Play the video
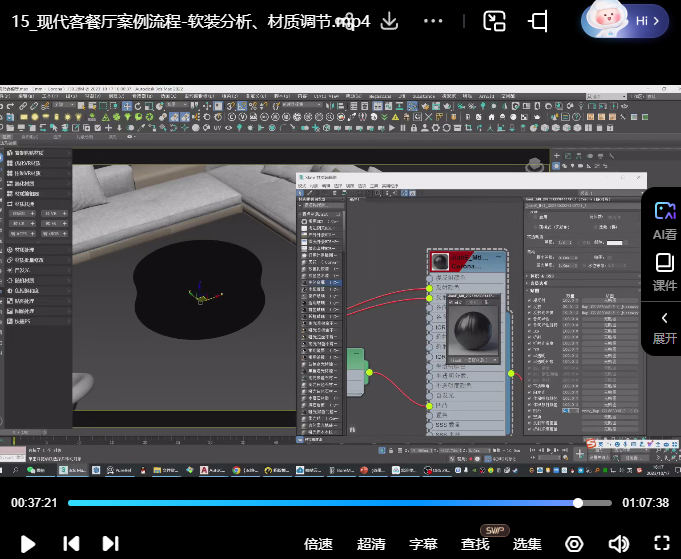Screen dimensions: 681x559 [x=28, y=543]
